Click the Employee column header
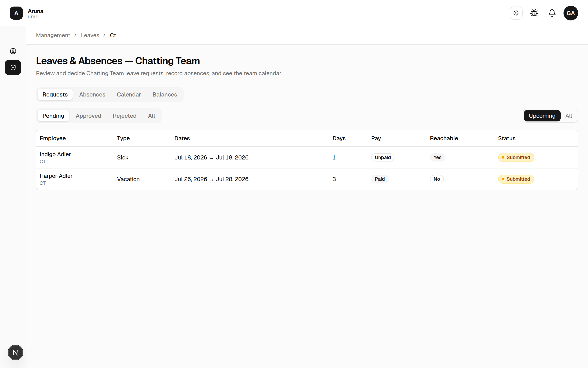 click(53, 138)
